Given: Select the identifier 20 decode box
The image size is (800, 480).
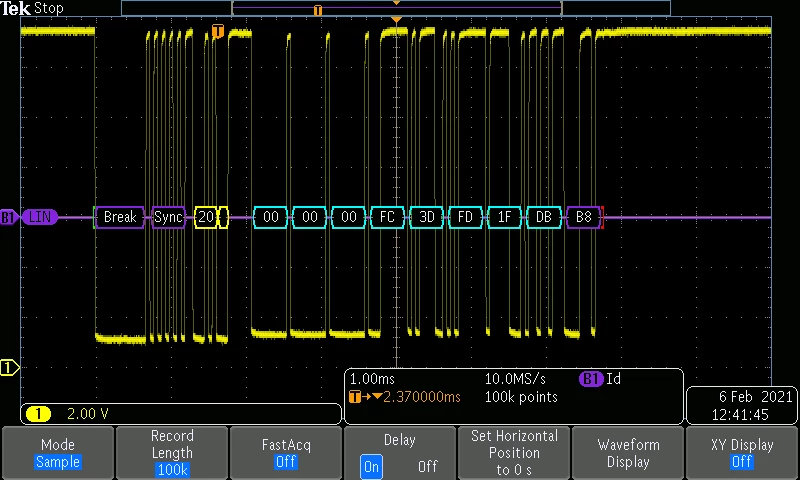Looking at the screenshot, I should 206,217.
